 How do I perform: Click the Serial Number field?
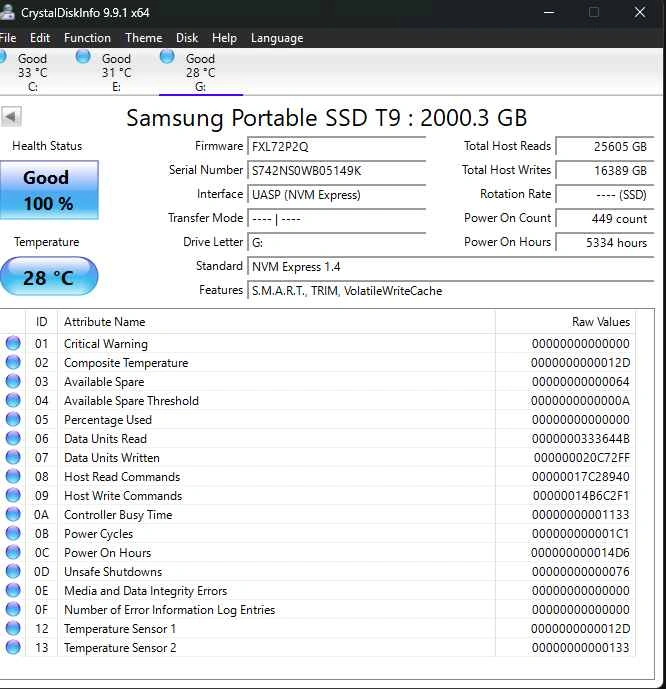(x=337, y=170)
